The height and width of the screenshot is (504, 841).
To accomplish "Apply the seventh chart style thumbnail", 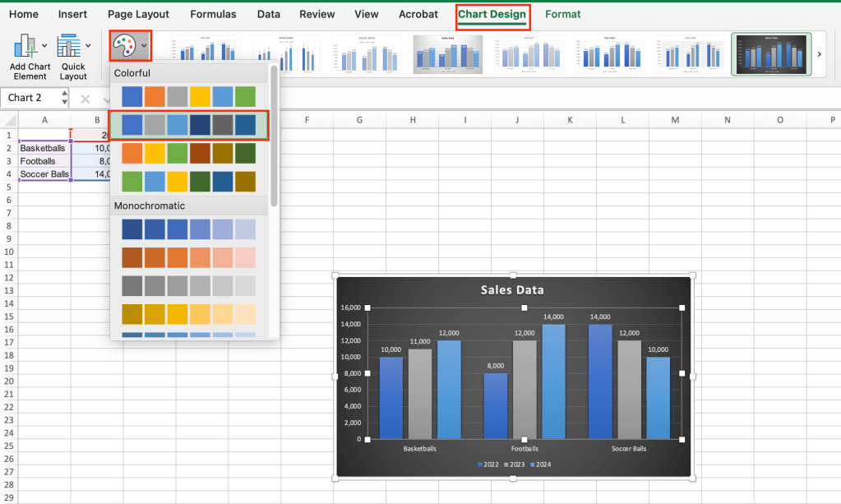I will pyautogui.click(x=691, y=54).
